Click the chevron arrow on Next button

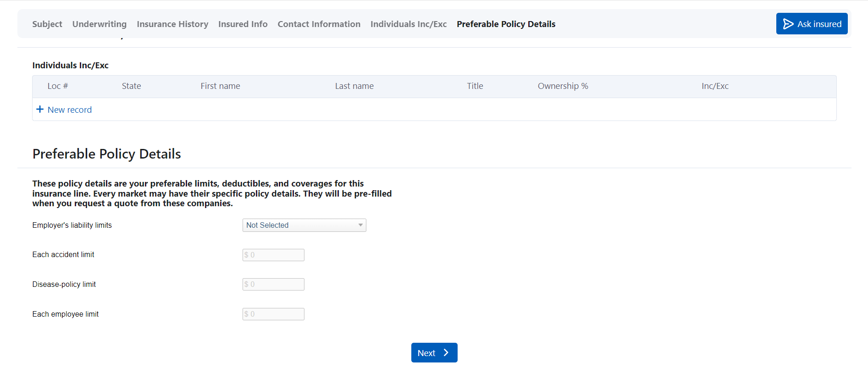[446, 353]
